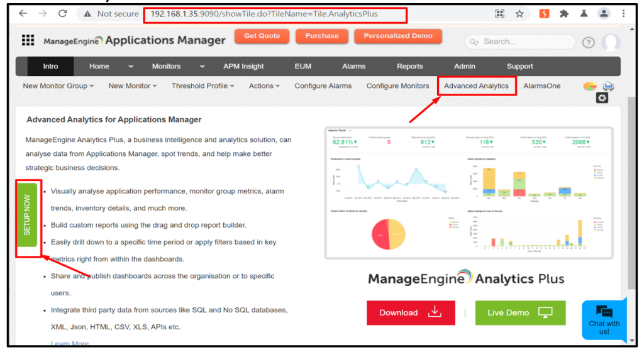Open the Reports tab

tap(410, 67)
